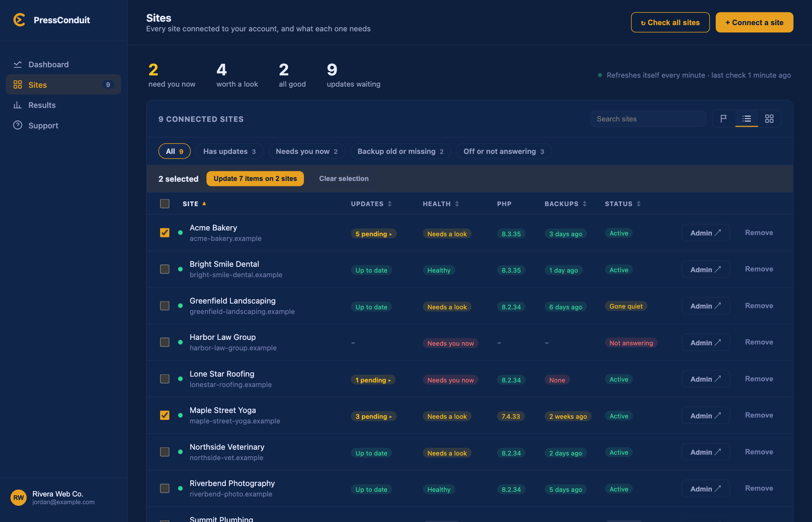The width and height of the screenshot is (812, 522).
Task: Expand Maple Street Yoga's 3 pending
Action: (x=374, y=416)
